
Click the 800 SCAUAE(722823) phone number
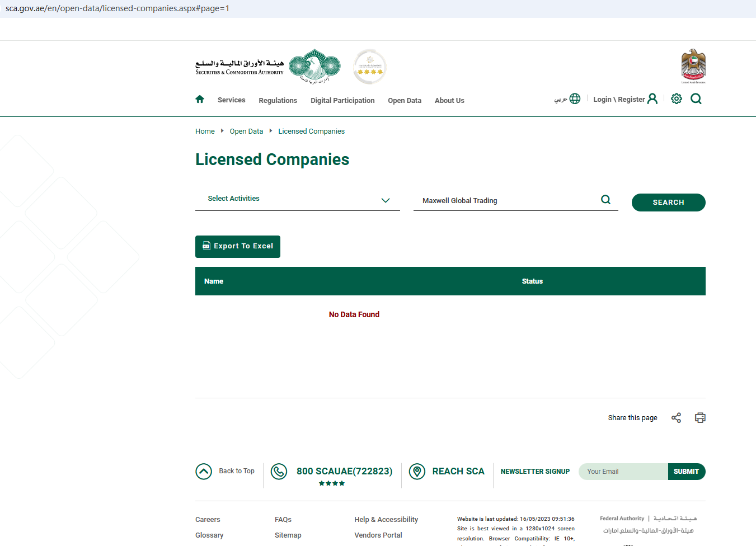click(x=345, y=472)
